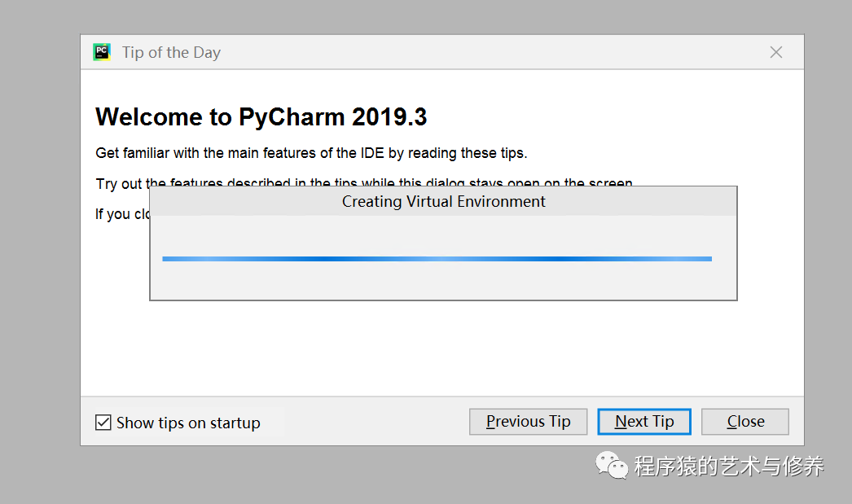Dismiss tips with the Close button

[x=745, y=422]
